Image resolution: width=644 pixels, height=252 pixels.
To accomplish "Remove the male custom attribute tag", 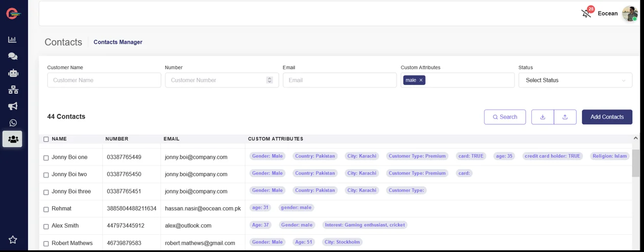I will click(421, 80).
